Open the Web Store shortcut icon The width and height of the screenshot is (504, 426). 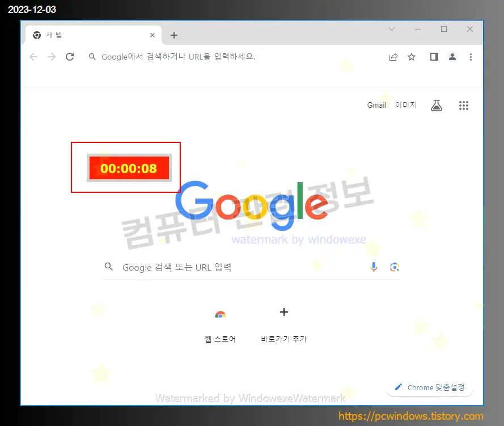point(220,314)
